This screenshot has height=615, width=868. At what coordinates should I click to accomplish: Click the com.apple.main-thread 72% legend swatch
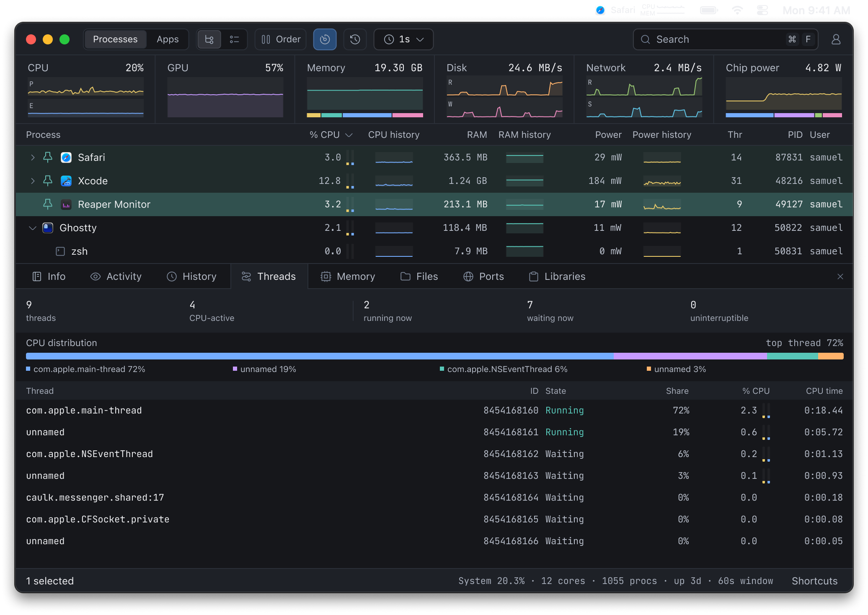click(x=28, y=369)
